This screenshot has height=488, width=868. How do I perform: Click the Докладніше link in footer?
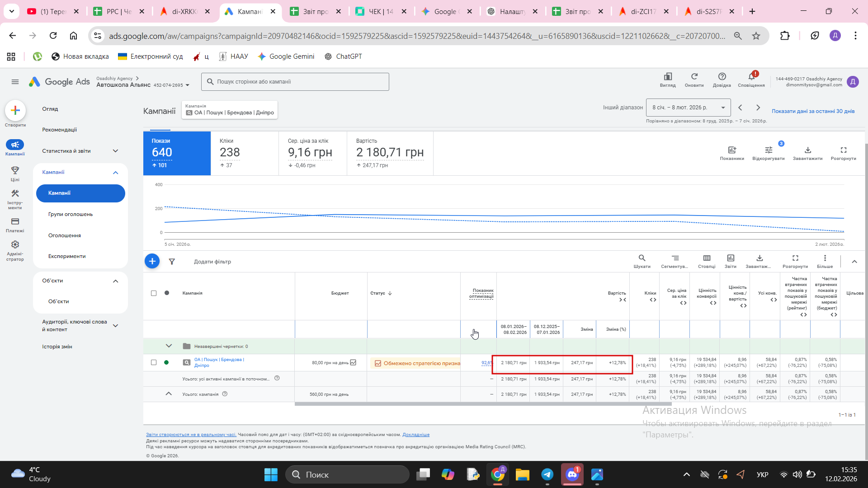(415, 435)
